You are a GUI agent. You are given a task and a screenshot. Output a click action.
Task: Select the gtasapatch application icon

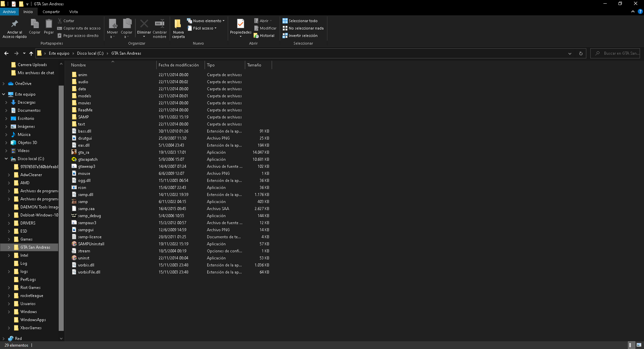click(74, 159)
